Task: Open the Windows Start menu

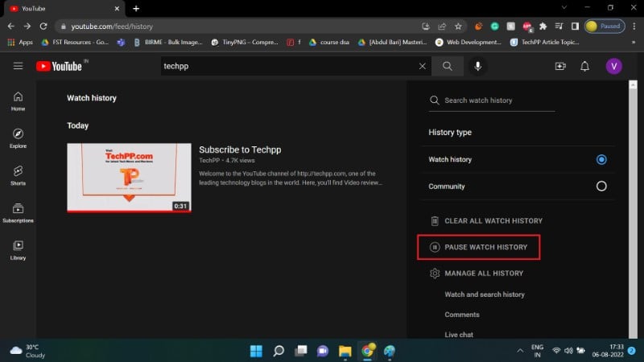Action: click(256, 351)
